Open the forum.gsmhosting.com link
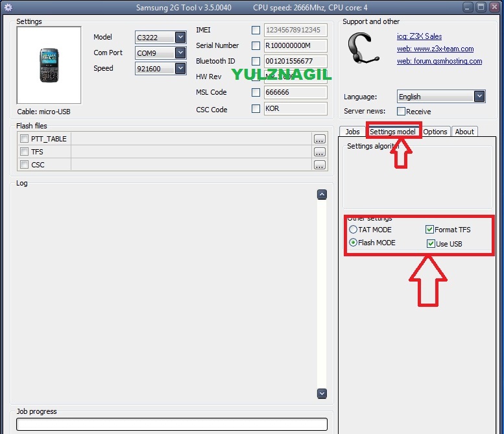This screenshot has width=504, height=434. (439, 61)
